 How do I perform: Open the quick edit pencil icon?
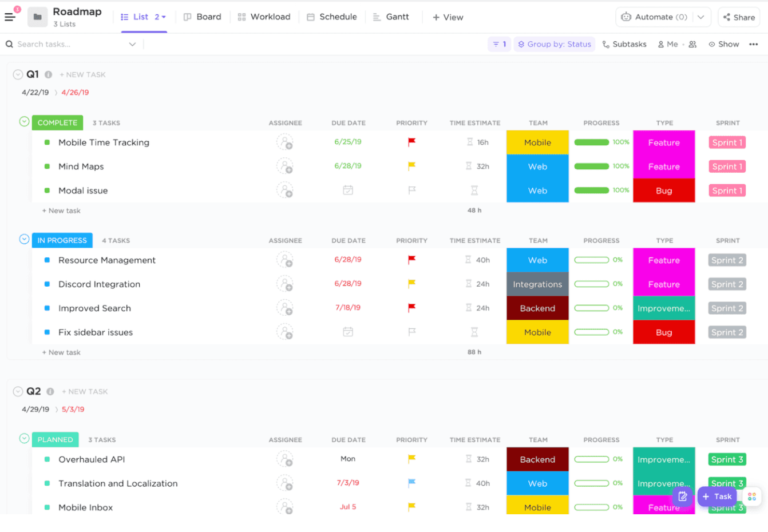pyautogui.click(x=682, y=497)
